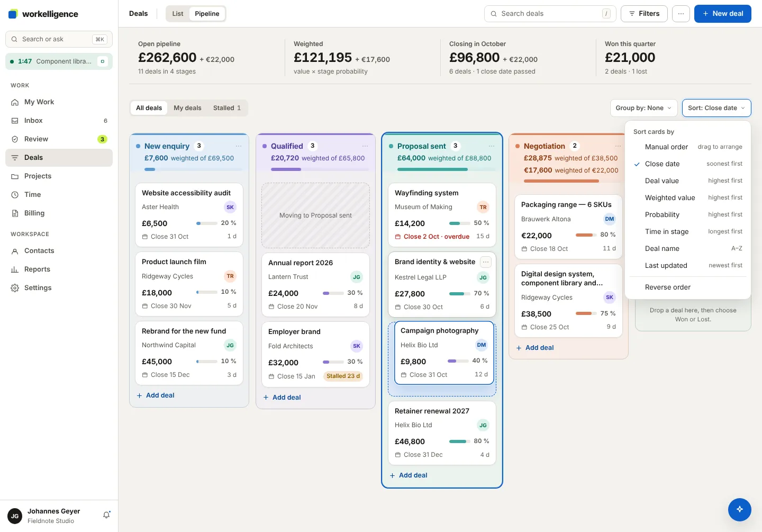Show the My deals tab

[187, 108]
